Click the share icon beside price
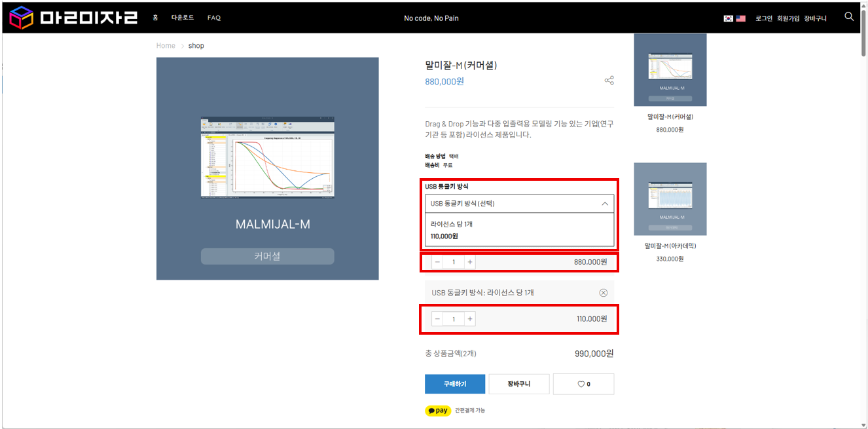The height and width of the screenshot is (429, 868). pyautogui.click(x=609, y=81)
